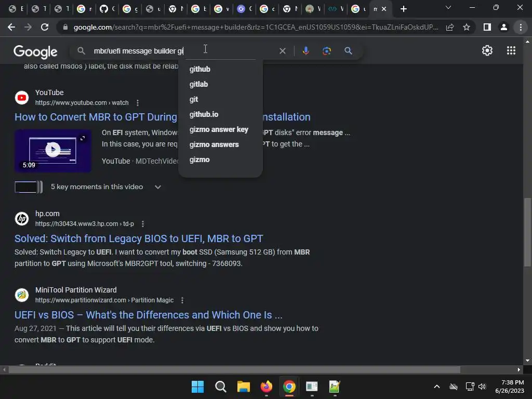This screenshot has height=399, width=532.
Task: Open 'UEFI vs BIOS' article link
Action: click(x=148, y=315)
